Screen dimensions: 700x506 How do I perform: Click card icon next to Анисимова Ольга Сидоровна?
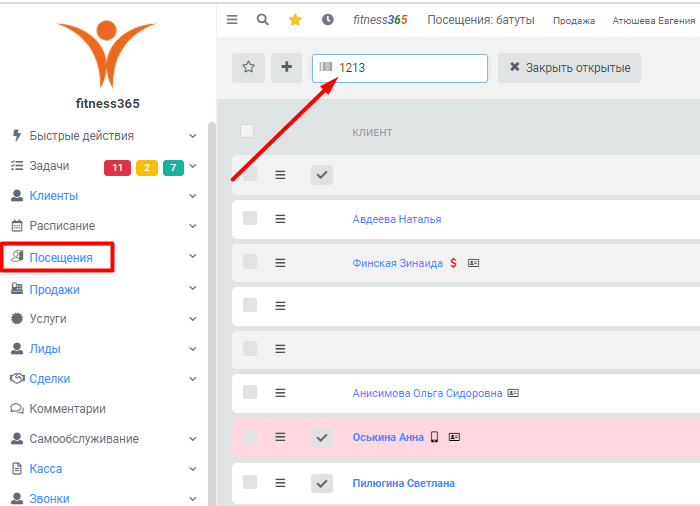pos(513,393)
